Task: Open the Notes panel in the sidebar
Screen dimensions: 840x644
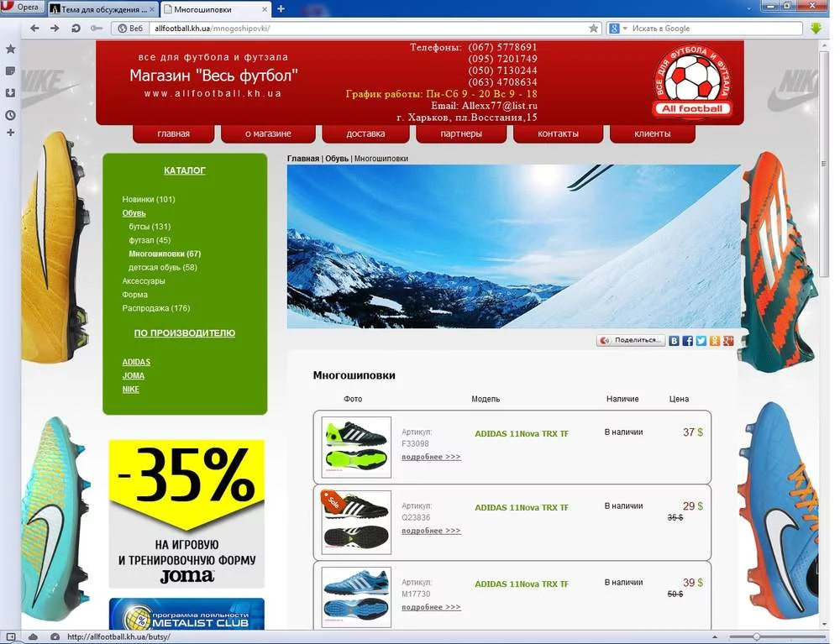Action: click(10, 71)
